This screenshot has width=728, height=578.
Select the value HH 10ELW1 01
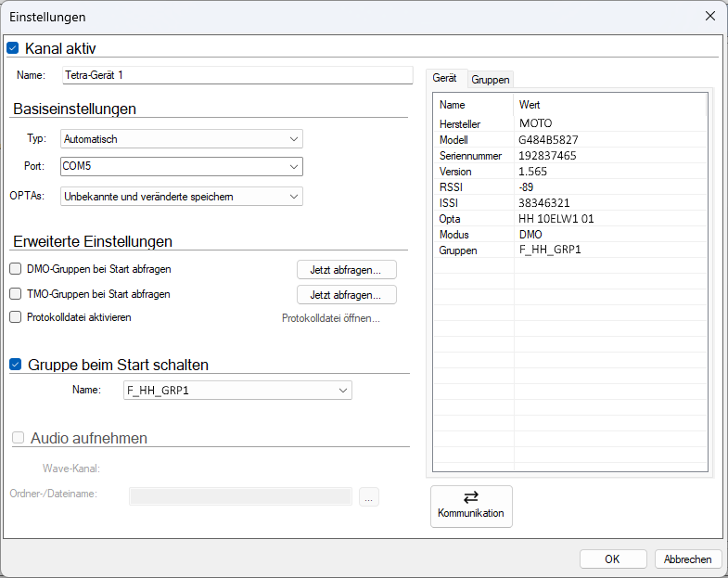[x=556, y=219]
